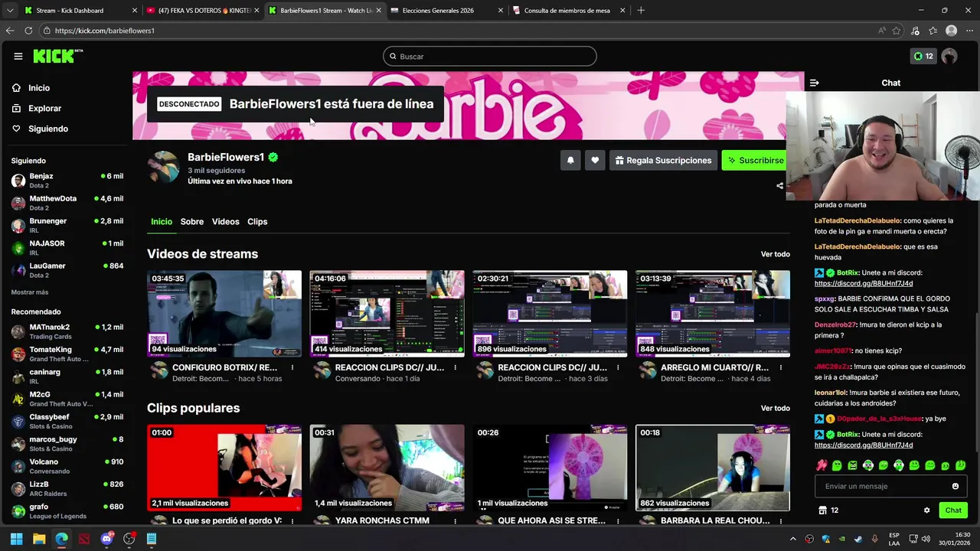Open CONFIGURO BOTRIX video thumbnail
The height and width of the screenshot is (551, 980).
coord(224,313)
